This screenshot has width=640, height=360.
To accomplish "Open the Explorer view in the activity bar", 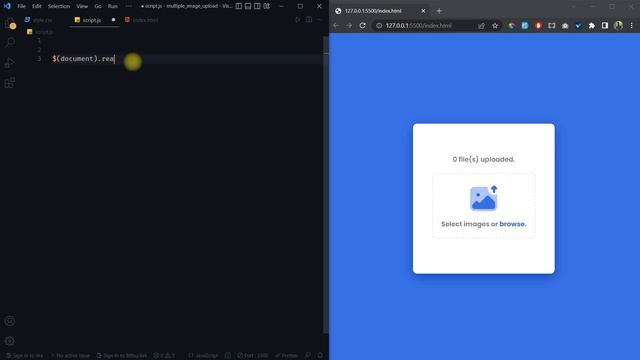I will click(10, 23).
